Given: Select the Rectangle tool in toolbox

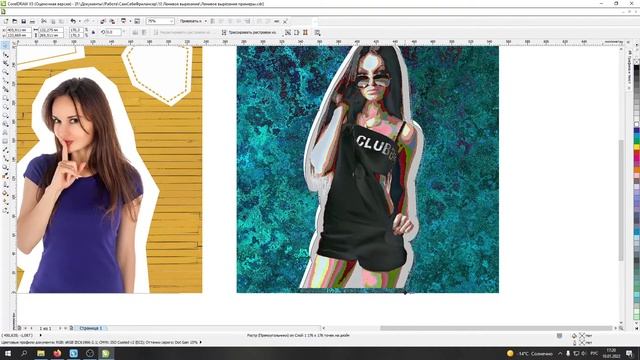Looking at the screenshot, I should click(x=5, y=98).
